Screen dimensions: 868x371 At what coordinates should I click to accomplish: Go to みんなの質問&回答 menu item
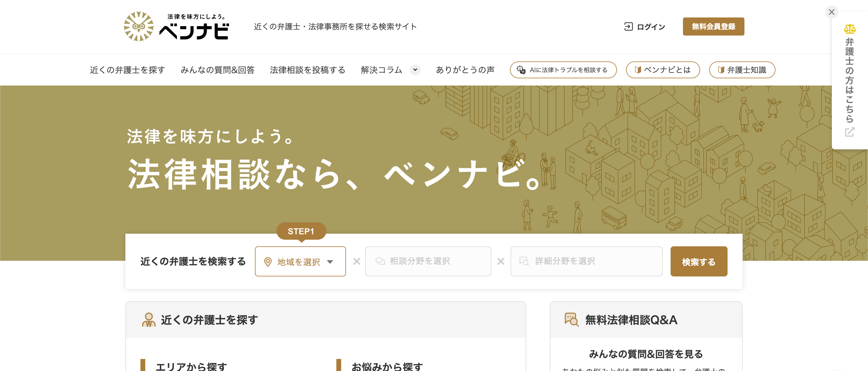217,70
